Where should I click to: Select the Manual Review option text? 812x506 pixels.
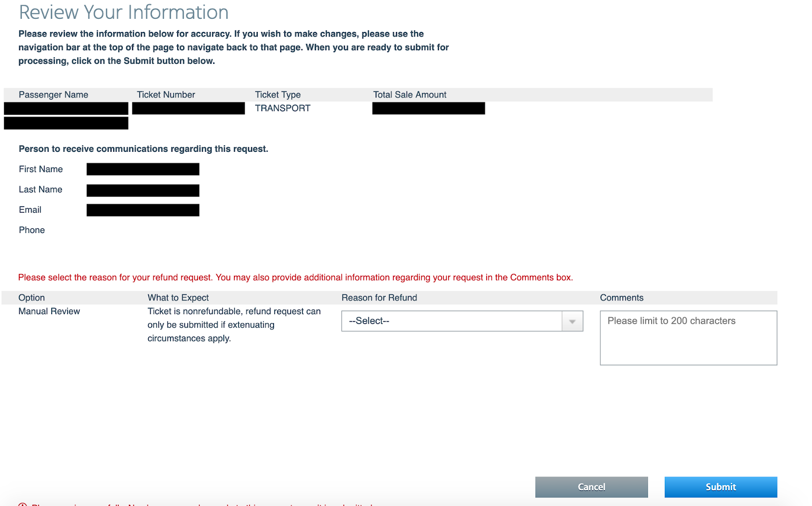(49, 312)
